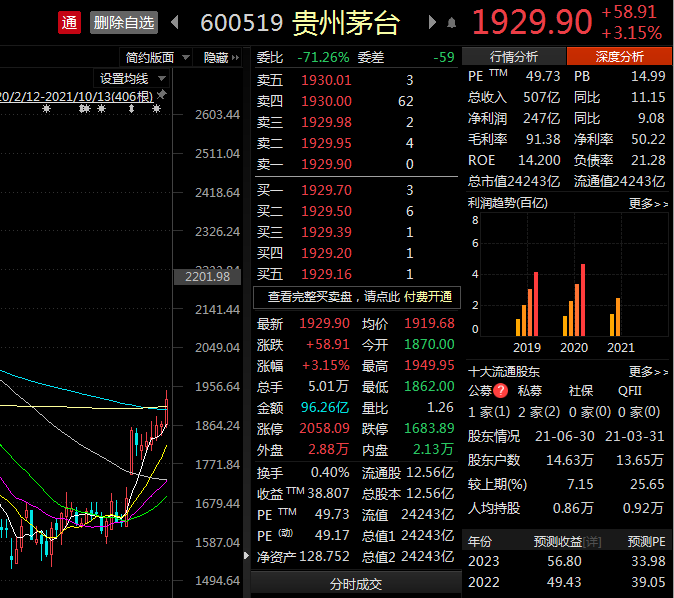Click the bell alert icon
This screenshot has height=598, width=674.
click(x=451, y=22)
